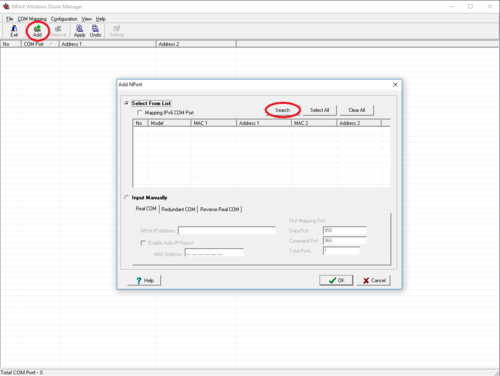The width and height of the screenshot is (500, 376).
Task: Click the Command Port field
Action: pyautogui.click(x=345, y=240)
